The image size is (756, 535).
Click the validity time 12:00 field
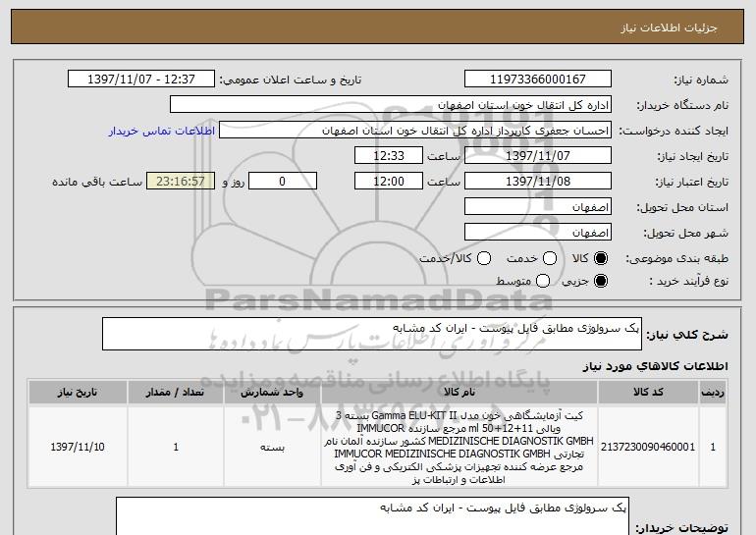coord(389,182)
